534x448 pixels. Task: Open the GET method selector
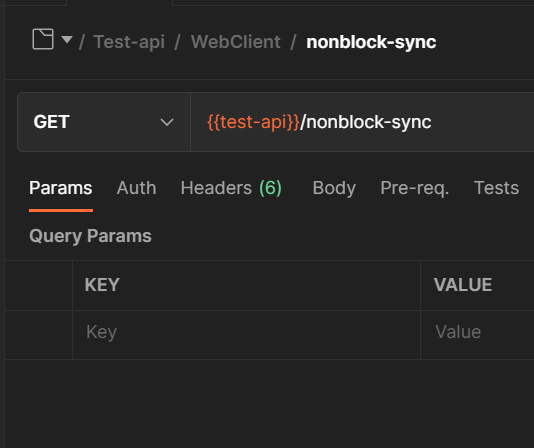104,122
